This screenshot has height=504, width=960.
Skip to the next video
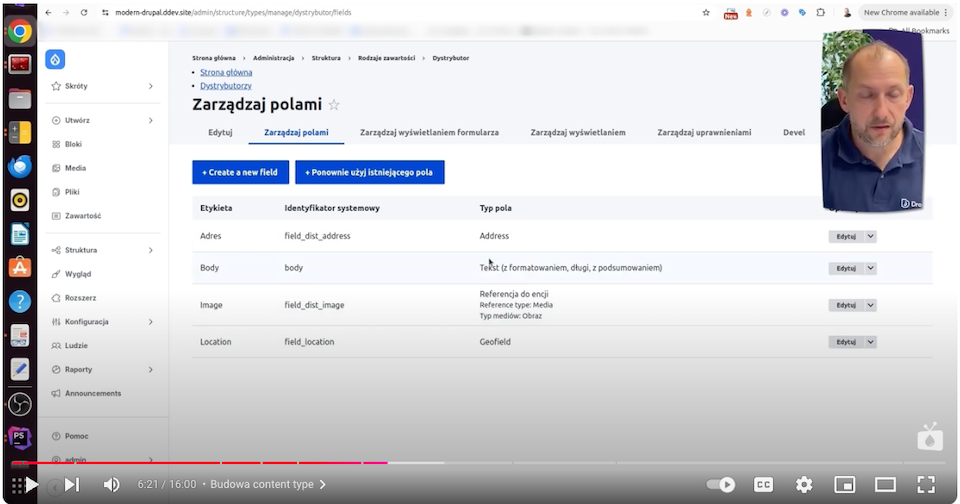pos(72,484)
